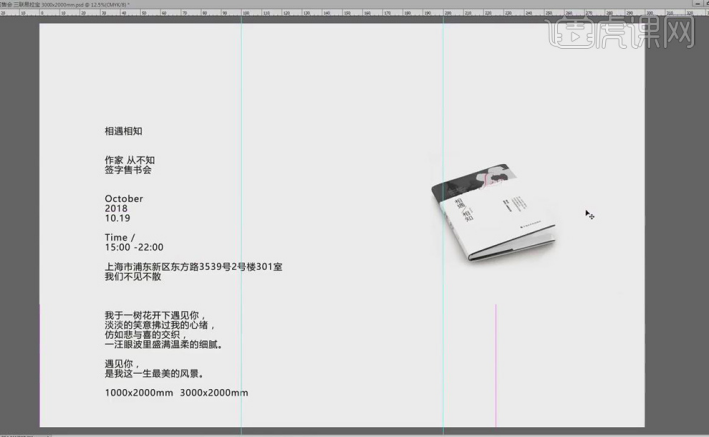Click the 签字售书会 text line

tap(128, 170)
